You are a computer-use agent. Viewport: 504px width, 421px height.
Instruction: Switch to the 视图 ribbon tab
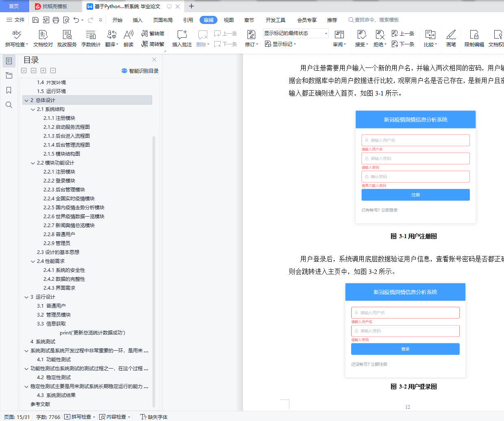pyautogui.click(x=229, y=20)
